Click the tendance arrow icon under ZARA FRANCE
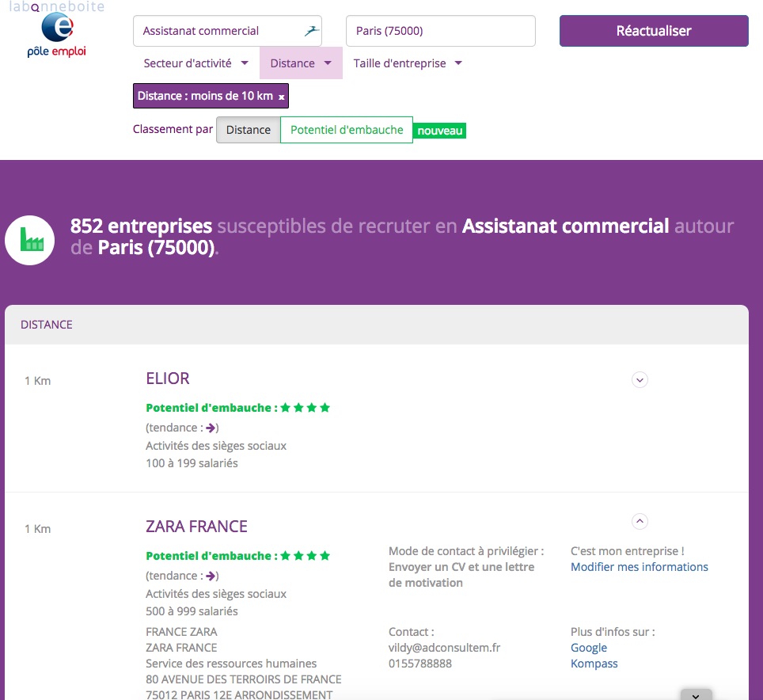 coord(211,576)
